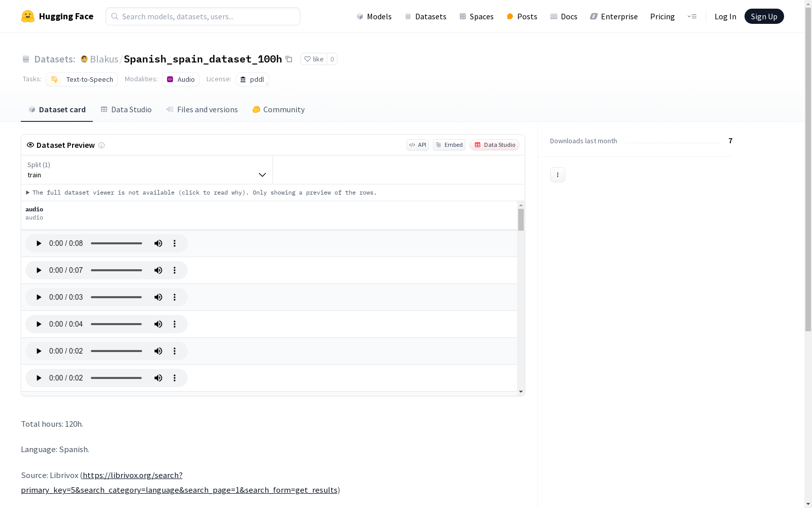
Task: Open the Dataset card tab
Action: 57,110
